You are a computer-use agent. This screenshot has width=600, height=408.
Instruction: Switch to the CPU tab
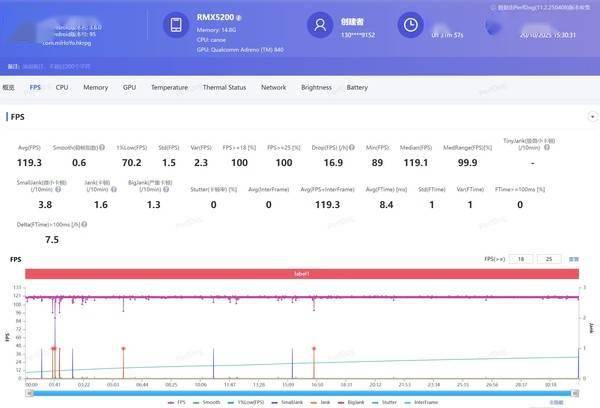pos(62,88)
